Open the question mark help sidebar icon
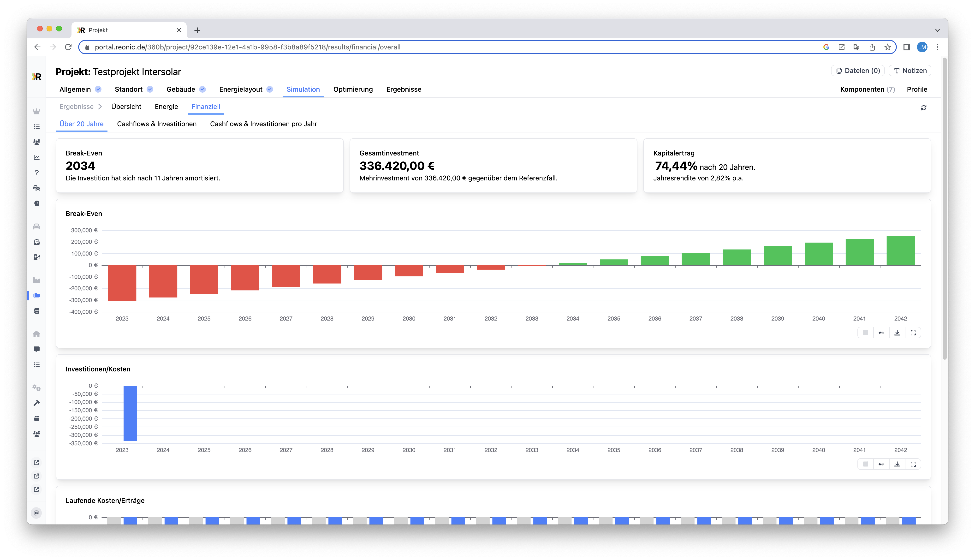 coord(36,173)
